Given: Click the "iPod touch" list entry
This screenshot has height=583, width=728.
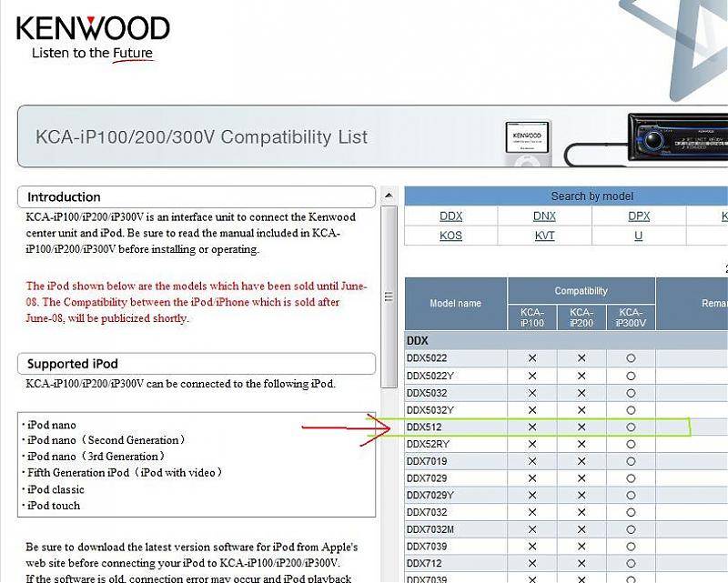Looking at the screenshot, I should [54, 506].
